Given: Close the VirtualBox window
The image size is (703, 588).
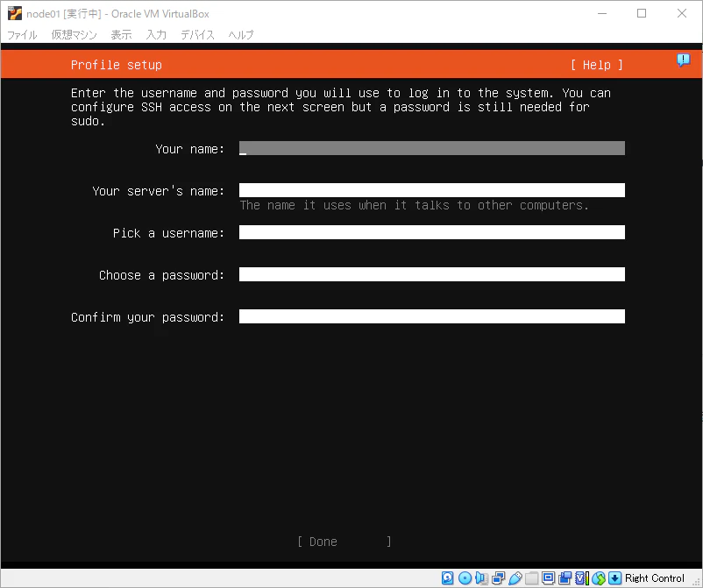Looking at the screenshot, I should click(x=682, y=13).
